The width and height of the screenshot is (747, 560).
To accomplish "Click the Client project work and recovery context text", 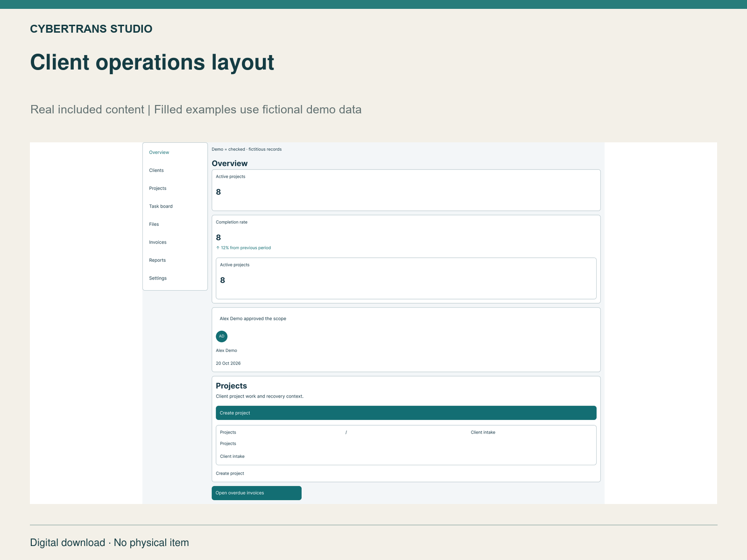I will pyautogui.click(x=260, y=396).
